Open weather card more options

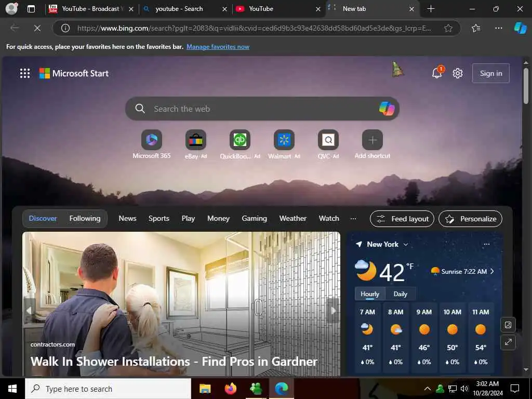pos(486,244)
